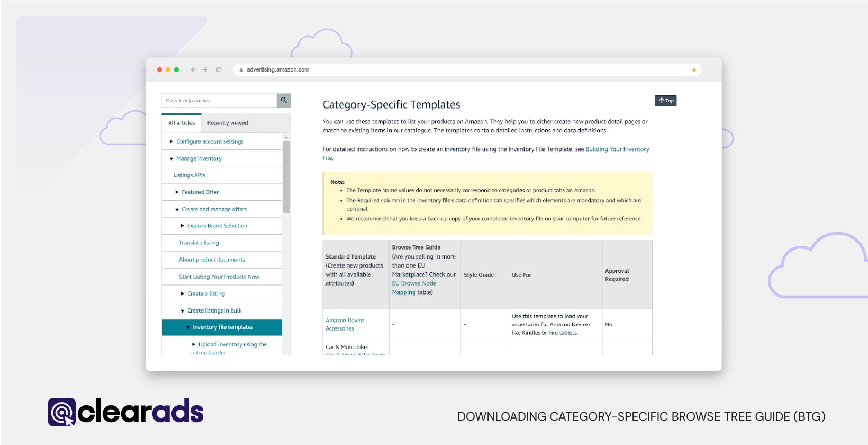
Task: Open the Building Your Inventory File link
Action: pyautogui.click(x=617, y=149)
